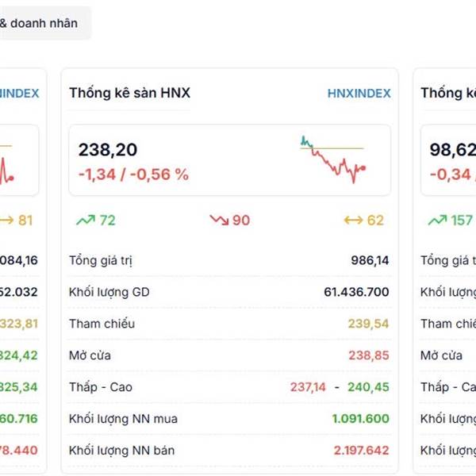Click the yellow unchanged arrows icon beside 62
The image size is (476, 476).
pos(353,220)
